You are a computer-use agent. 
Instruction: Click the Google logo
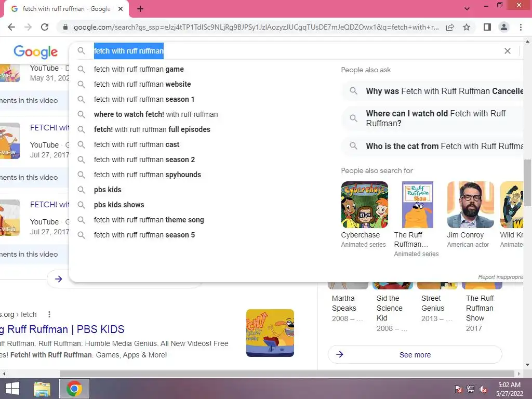(x=36, y=52)
